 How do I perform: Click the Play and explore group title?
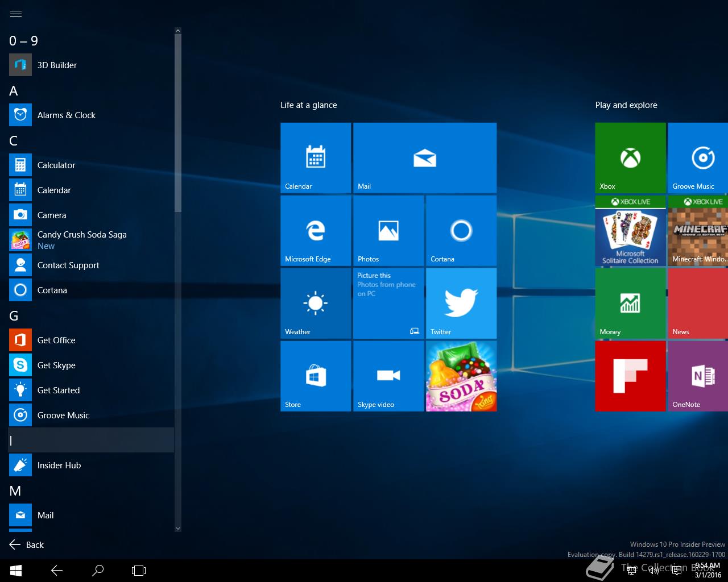pyautogui.click(x=626, y=105)
